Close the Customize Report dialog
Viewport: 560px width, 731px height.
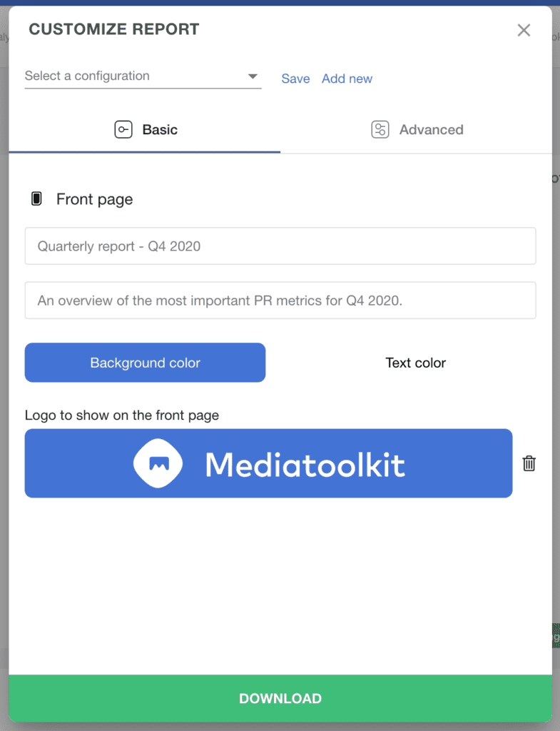pos(524,30)
